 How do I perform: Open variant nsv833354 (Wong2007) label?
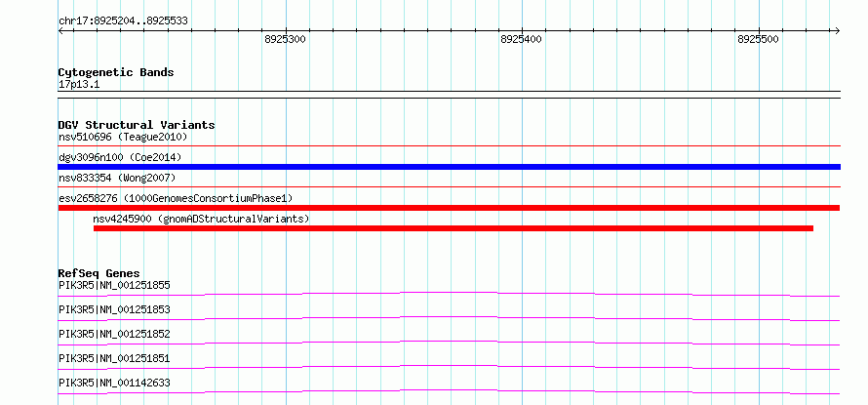point(117,178)
